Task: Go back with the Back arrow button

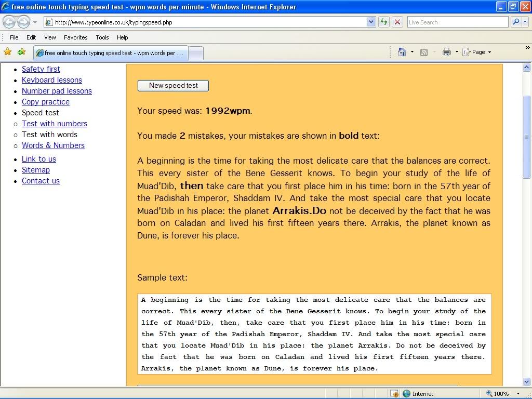Action: tap(9, 22)
